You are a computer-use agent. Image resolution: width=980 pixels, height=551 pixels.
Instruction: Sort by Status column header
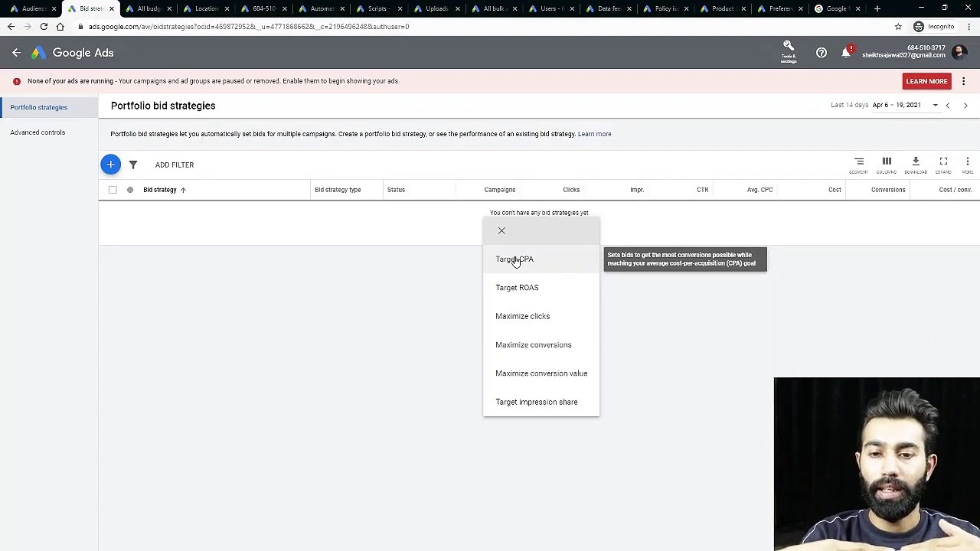[396, 190]
